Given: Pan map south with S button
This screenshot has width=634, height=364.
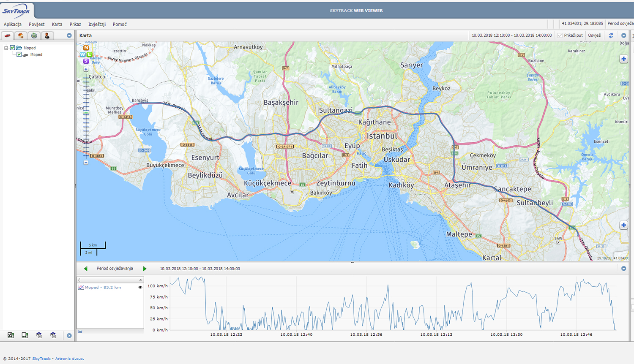Looking at the screenshot, I should point(86,61).
